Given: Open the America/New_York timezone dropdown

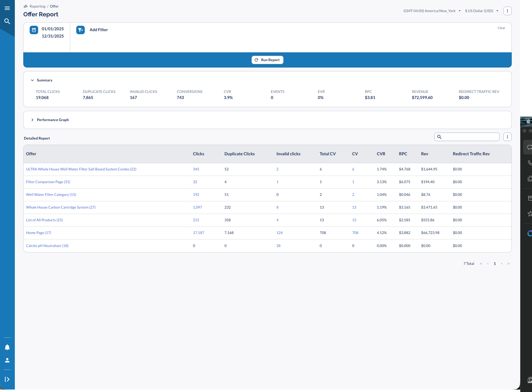Looking at the screenshot, I should (432, 11).
